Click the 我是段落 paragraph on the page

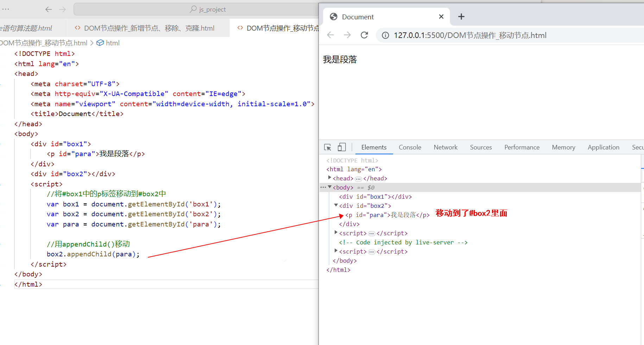coord(340,60)
